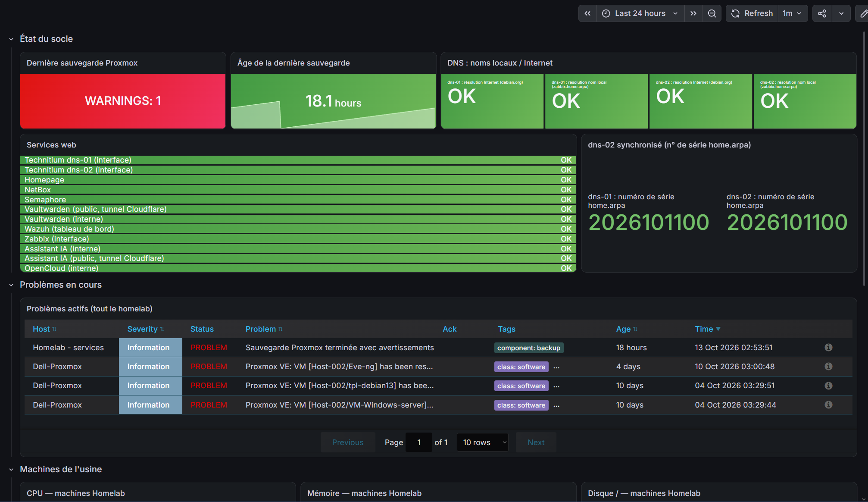Open info icon for tpl-debian13 problem row
Viewport: 868px width, 502px height.
click(828, 386)
